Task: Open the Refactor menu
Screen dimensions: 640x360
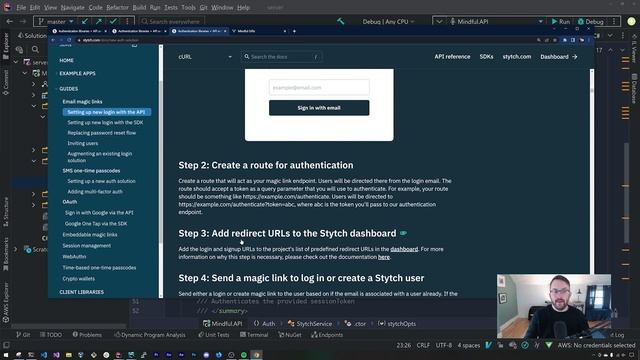Action: point(117,7)
